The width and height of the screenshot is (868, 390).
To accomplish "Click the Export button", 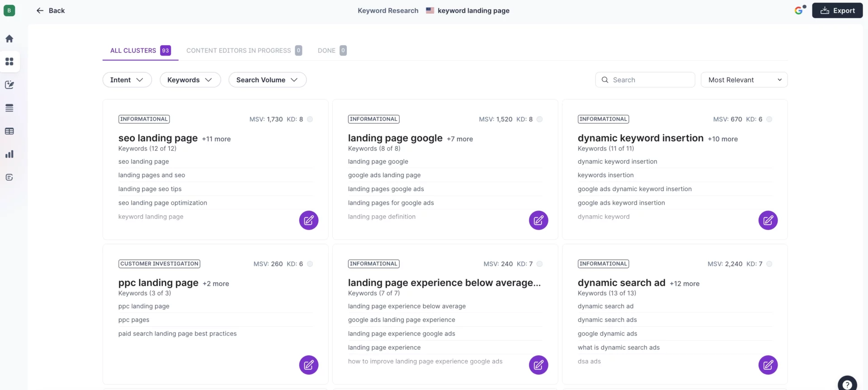I will point(837,10).
